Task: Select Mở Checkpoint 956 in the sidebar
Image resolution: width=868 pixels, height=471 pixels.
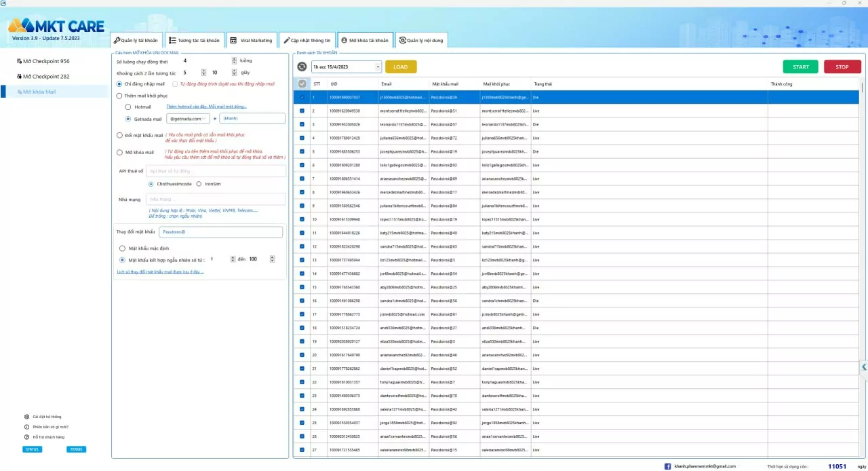Action: (x=54, y=61)
